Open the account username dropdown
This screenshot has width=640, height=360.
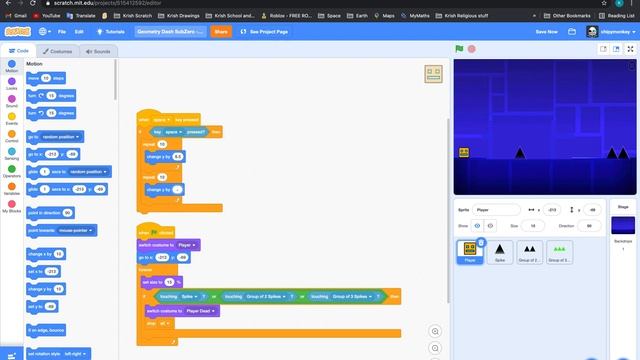[x=611, y=31]
